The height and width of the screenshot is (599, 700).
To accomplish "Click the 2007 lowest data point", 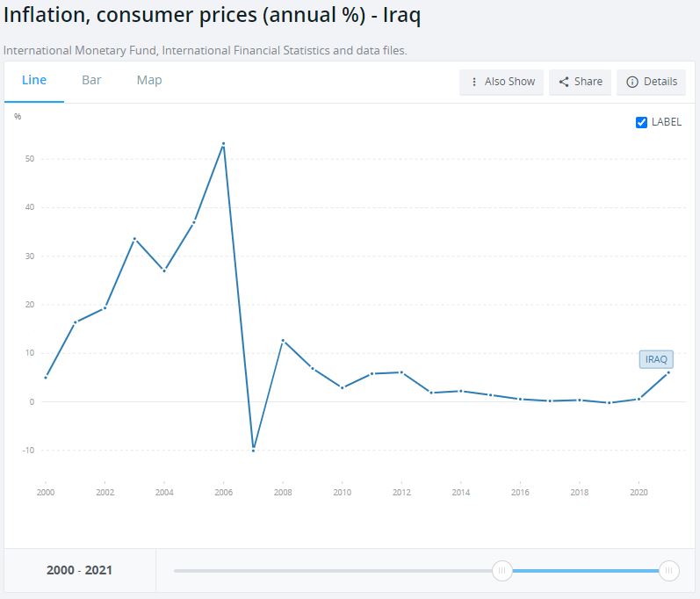I will click(x=254, y=450).
